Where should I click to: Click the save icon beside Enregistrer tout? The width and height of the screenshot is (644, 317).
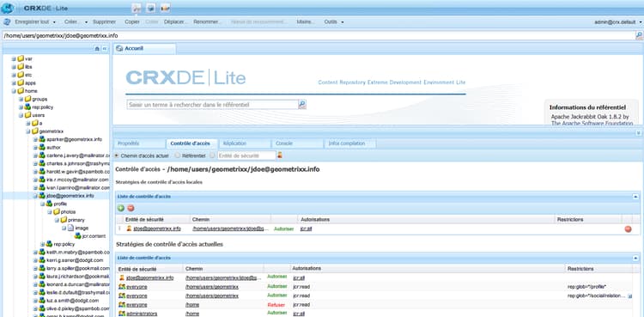pyautogui.click(x=7, y=21)
